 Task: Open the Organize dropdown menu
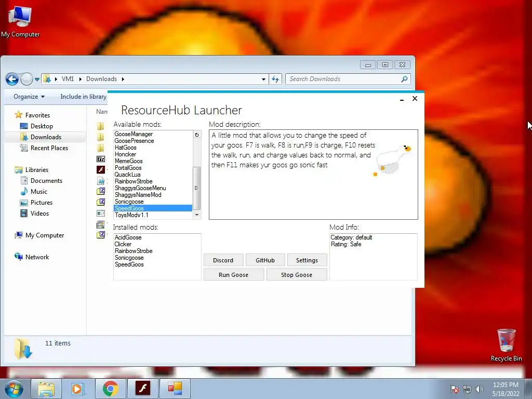tap(29, 97)
